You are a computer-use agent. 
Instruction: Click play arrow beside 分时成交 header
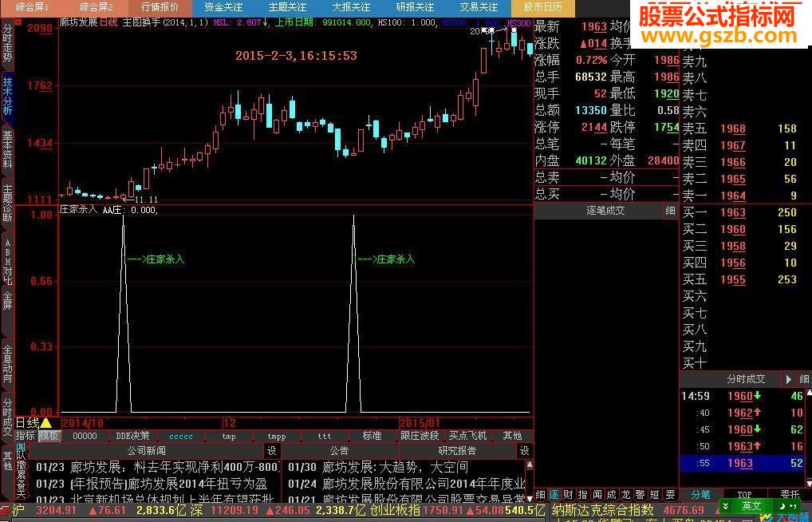click(x=789, y=379)
